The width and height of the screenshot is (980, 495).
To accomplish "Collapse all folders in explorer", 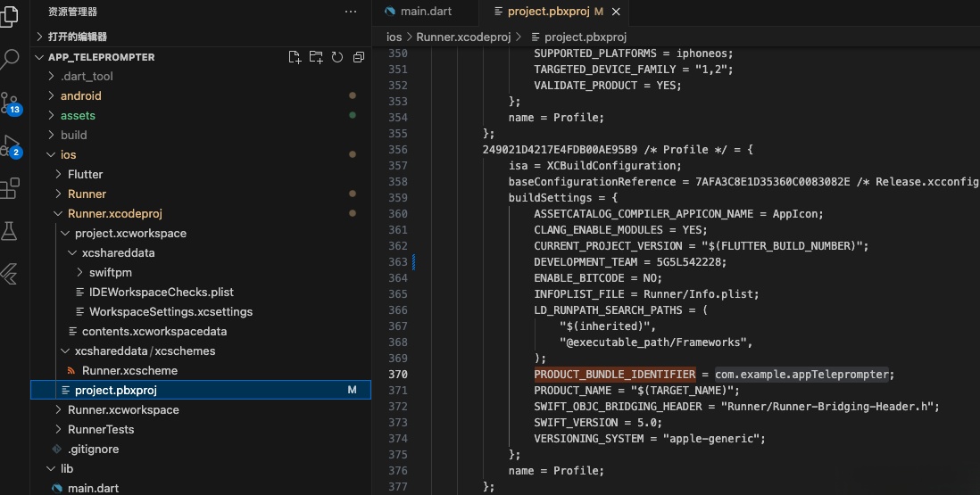I will coord(359,57).
